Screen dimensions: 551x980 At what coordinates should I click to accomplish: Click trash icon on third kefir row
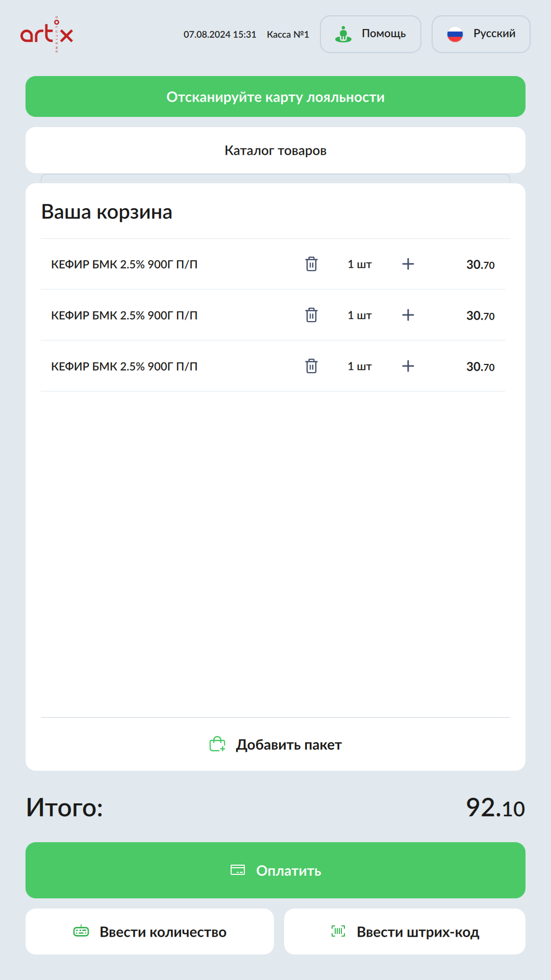point(311,366)
